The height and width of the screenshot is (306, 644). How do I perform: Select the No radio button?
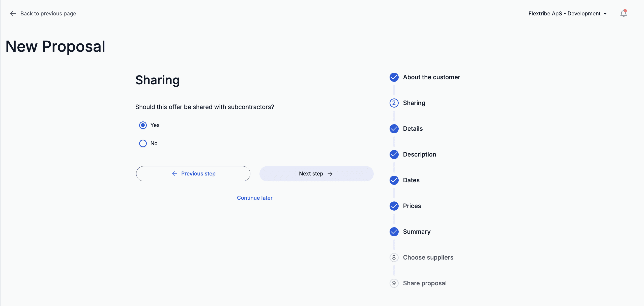click(x=143, y=143)
